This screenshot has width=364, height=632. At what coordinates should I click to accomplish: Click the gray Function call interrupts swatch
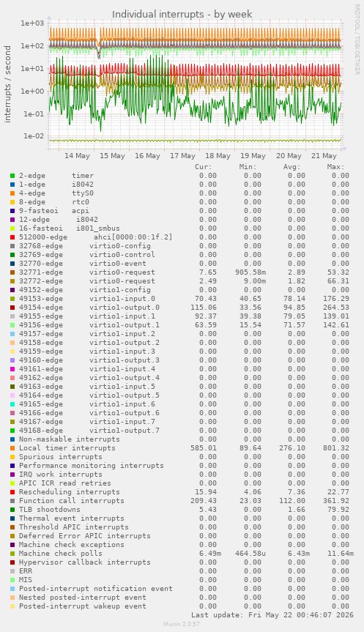[x=12, y=501]
